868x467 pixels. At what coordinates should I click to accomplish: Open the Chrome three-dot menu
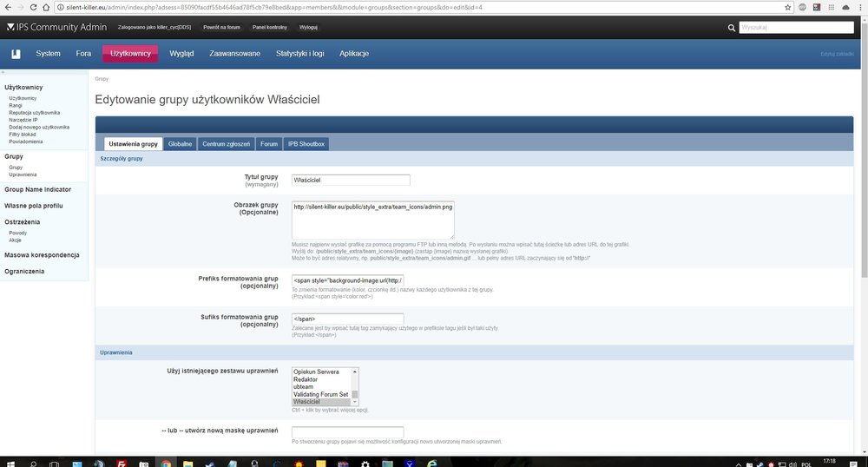click(859, 7)
